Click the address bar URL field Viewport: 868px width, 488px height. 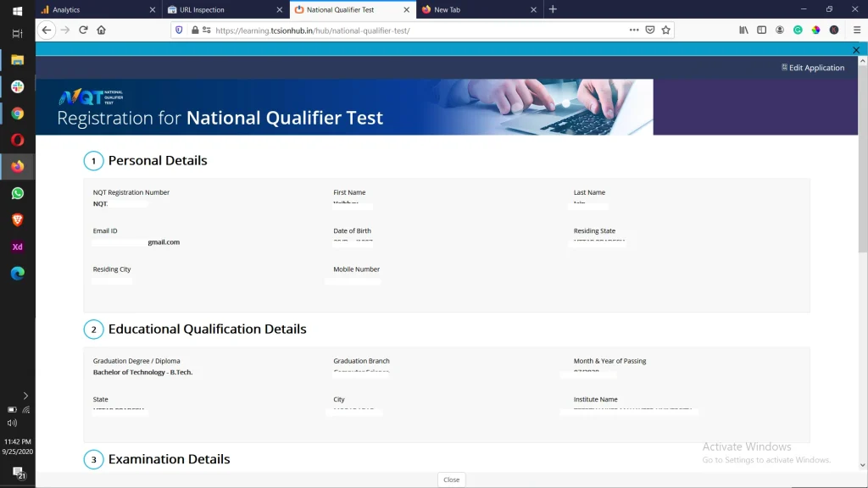pos(407,30)
